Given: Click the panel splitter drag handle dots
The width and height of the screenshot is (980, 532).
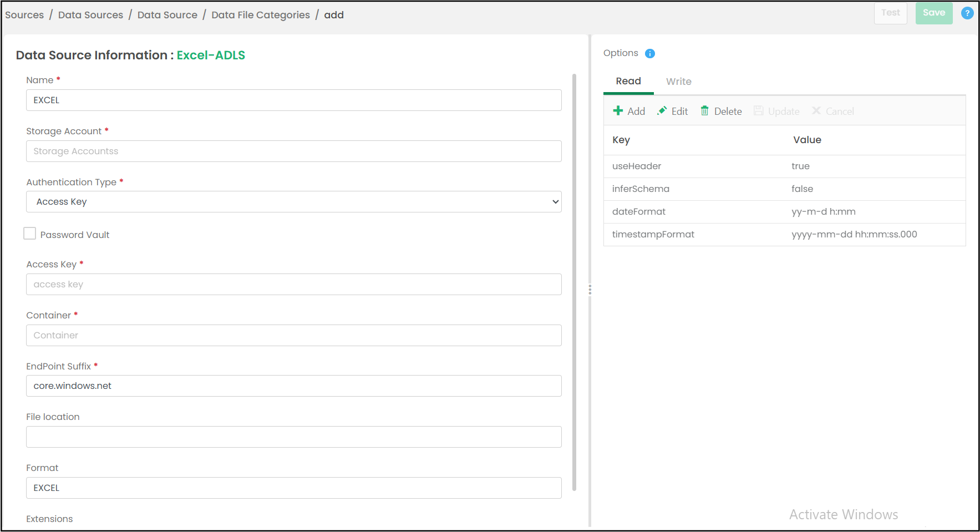Looking at the screenshot, I should click(590, 290).
